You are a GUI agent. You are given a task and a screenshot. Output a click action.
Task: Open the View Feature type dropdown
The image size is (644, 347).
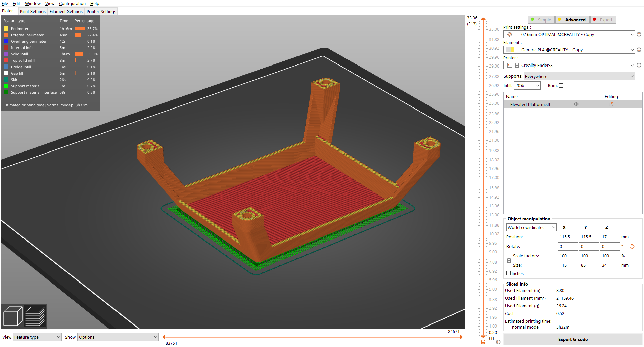pyautogui.click(x=37, y=337)
